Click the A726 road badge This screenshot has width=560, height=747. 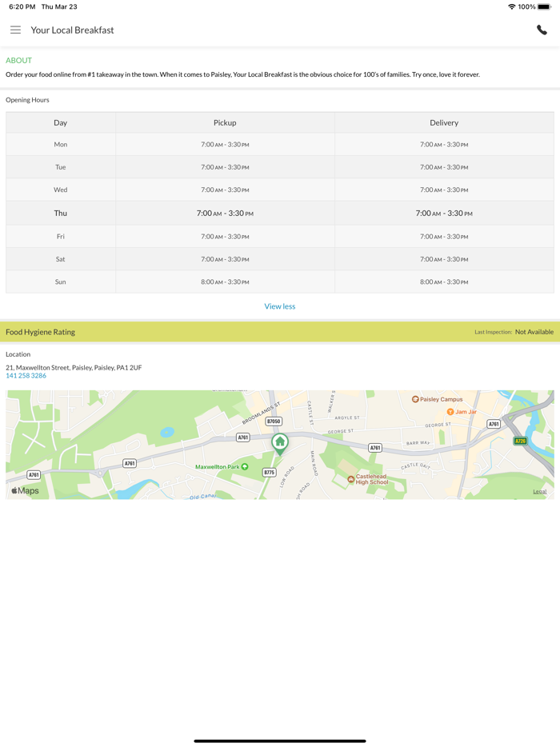(521, 441)
